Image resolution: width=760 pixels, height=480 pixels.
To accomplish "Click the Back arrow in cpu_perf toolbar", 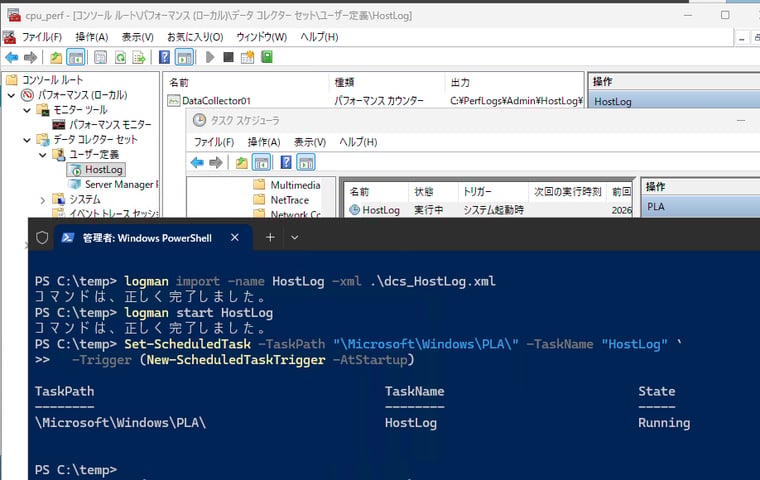I will [x=12, y=58].
